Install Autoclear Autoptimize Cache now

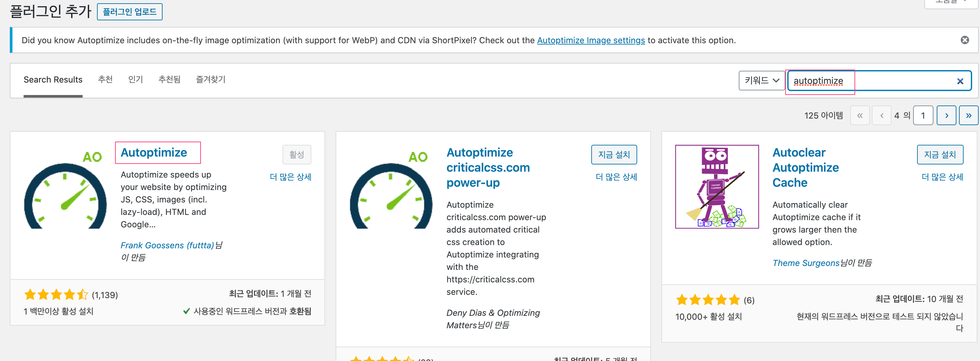click(x=940, y=154)
